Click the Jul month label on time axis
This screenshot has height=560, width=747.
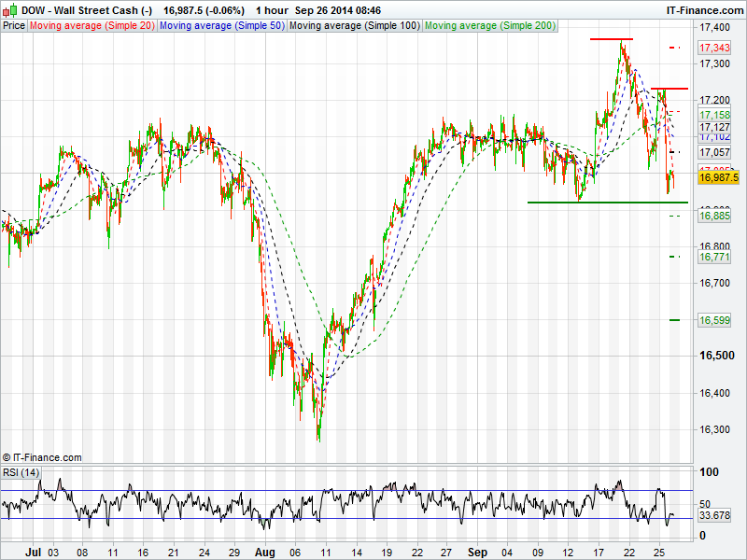(33, 553)
